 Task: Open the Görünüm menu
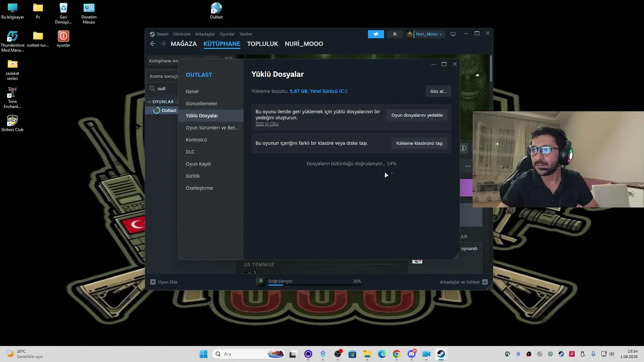pyautogui.click(x=182, y=34)
